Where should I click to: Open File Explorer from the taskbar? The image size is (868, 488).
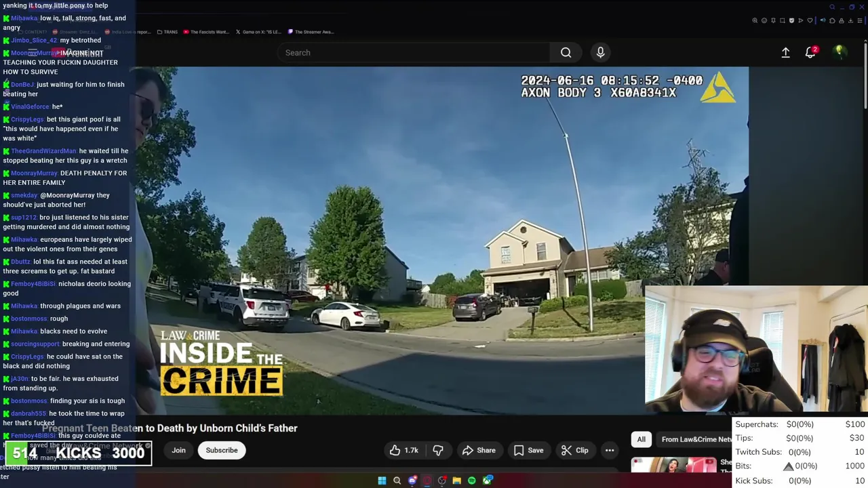[x=457, y=481]
